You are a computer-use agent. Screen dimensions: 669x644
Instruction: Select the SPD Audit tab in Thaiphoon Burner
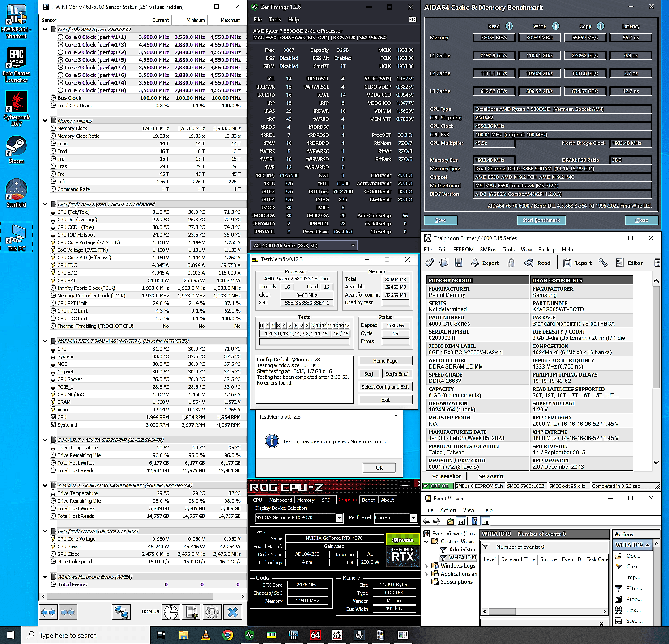[491, 476]
